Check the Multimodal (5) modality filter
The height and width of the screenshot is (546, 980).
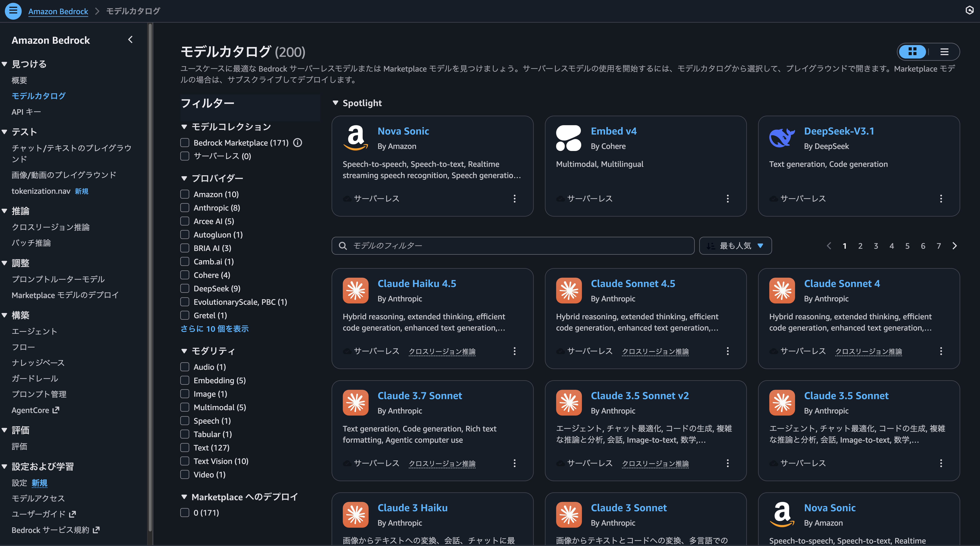click(x=185, y=407)
